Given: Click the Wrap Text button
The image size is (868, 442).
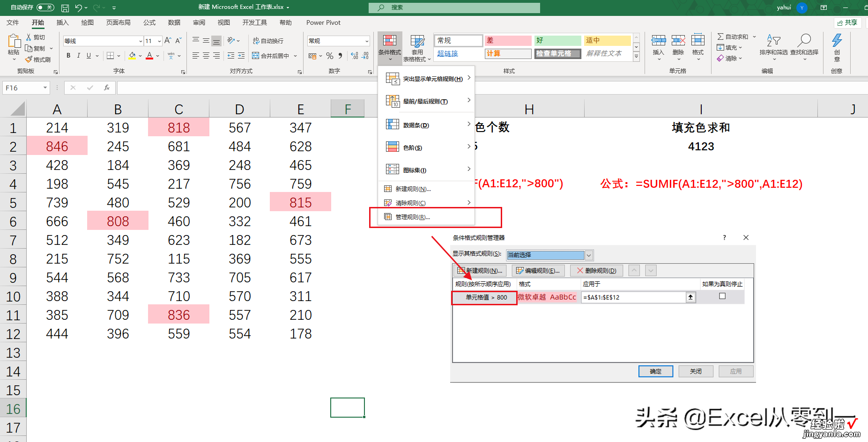Looking at the screenshot, I should tap(268, 41).
